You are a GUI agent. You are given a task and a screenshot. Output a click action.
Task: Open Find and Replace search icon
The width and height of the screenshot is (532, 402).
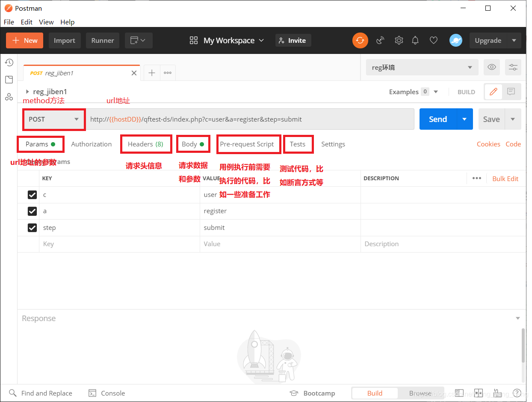click(13, 393)
